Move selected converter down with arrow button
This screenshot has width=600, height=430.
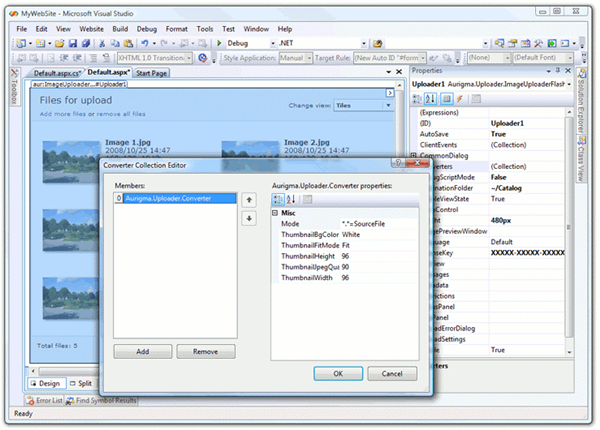click(249, 218)
